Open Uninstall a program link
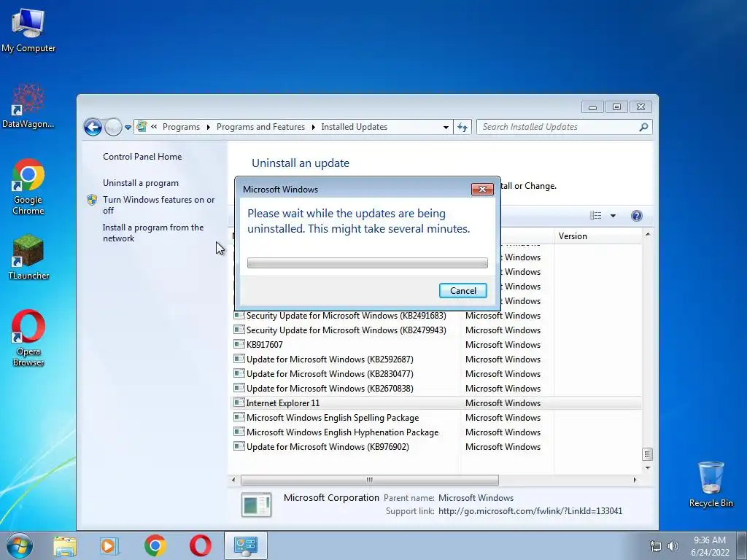The width and height of the screenshot is (747, 560). point(141,183)
